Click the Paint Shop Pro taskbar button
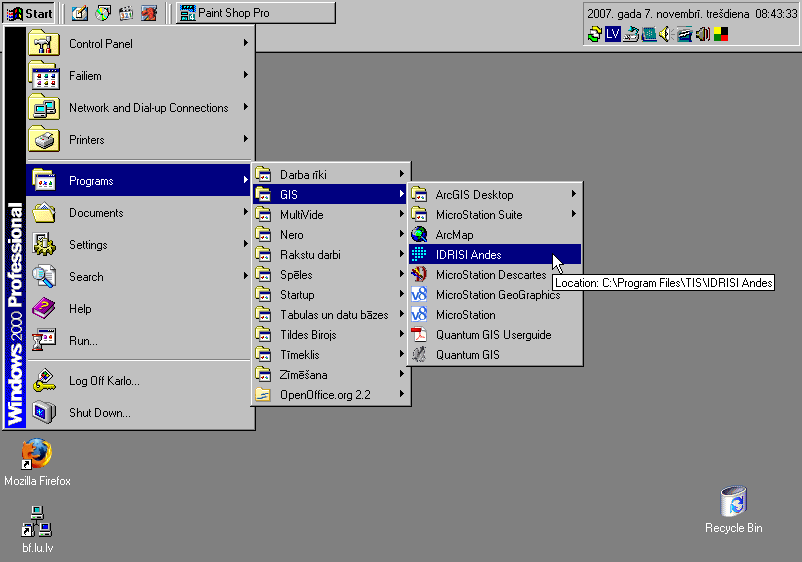The width and height of the screenshot is (802, 562). [256, 13]
